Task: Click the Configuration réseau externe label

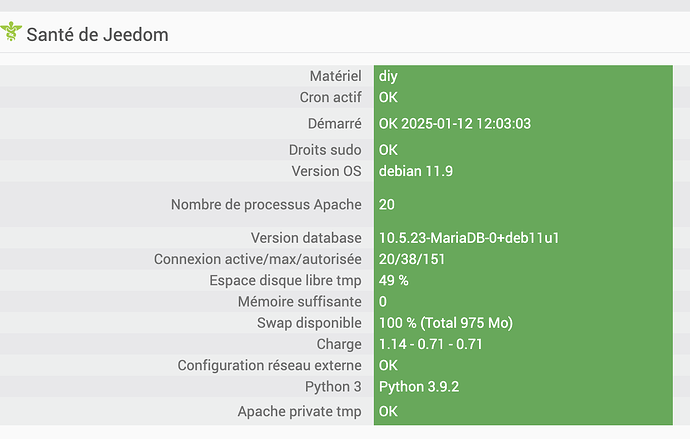Action: (269, 365)
